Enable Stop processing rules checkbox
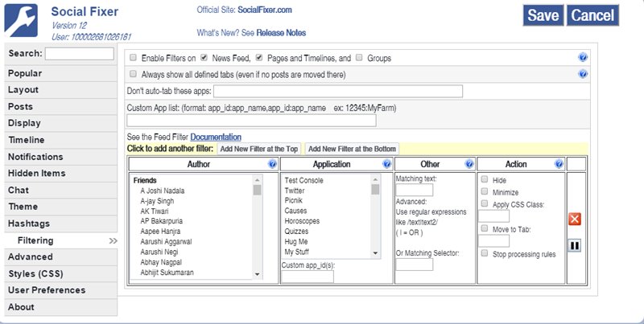The height and width of the screenshot is (324, 644). [x=485, y=253]
